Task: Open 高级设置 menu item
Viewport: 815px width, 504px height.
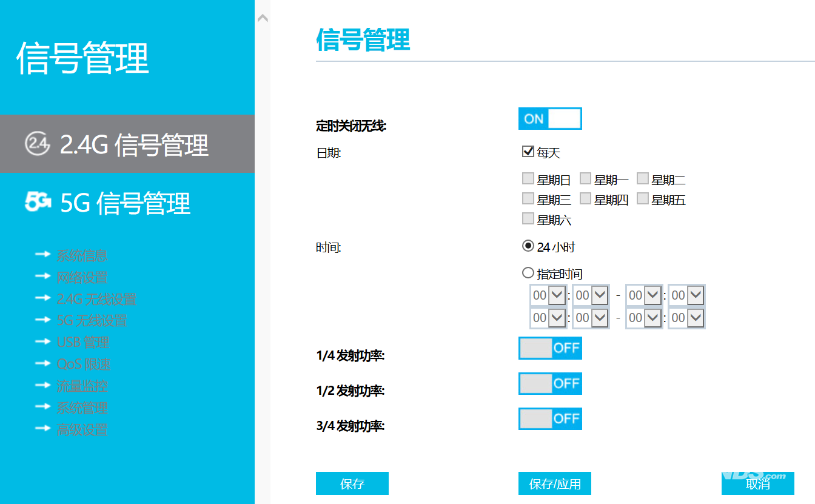Action: [82, 429]
